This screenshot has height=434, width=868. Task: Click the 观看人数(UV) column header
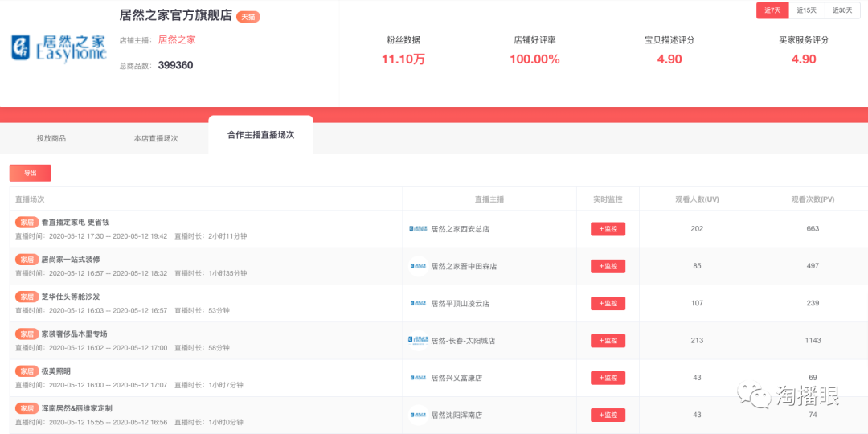pyautogui.click(x=697, y=199)
